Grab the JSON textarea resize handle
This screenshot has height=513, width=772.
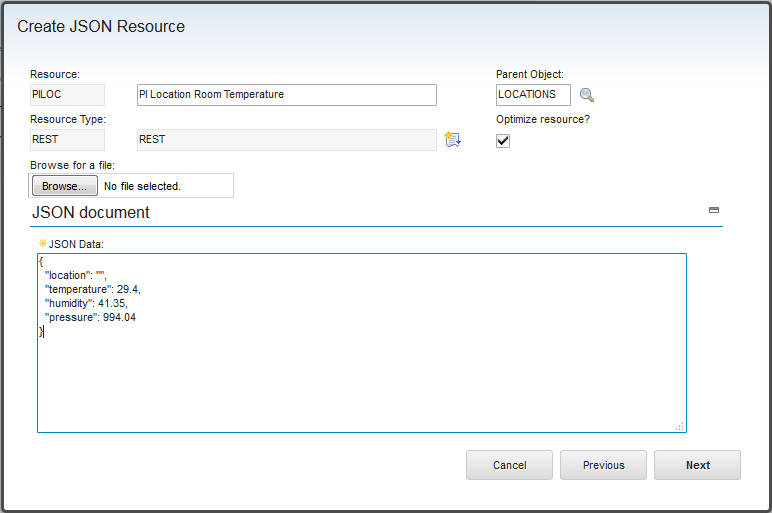pyautogui.click(x=679, y=426)
